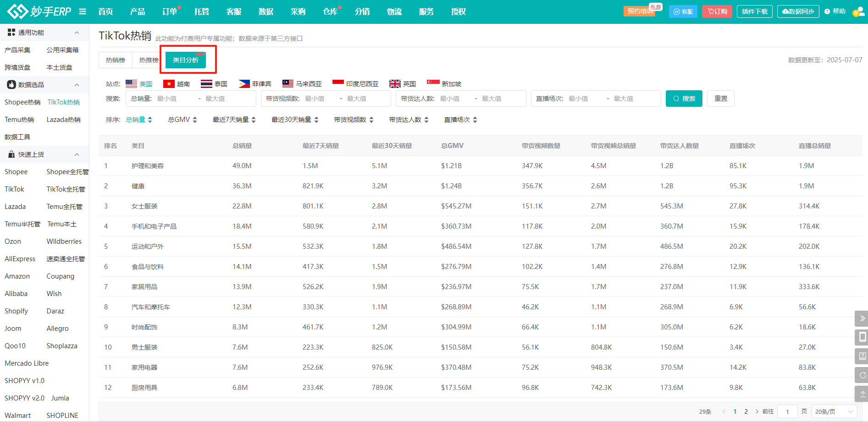Open the 热销榜 tab
The image size is (868, 422).
[x=116, y=60]
